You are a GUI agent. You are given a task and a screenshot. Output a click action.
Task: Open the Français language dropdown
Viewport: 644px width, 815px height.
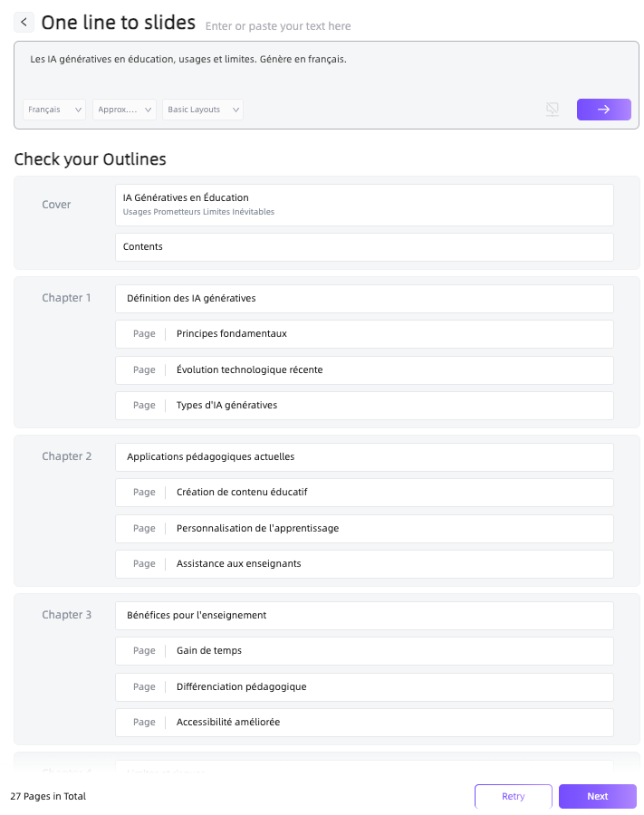[54, 110]
